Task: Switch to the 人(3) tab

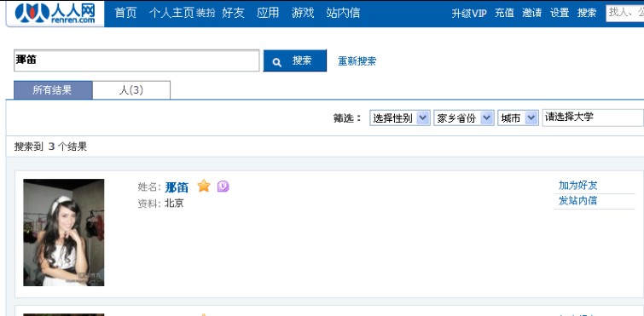Action: (131, 90)
